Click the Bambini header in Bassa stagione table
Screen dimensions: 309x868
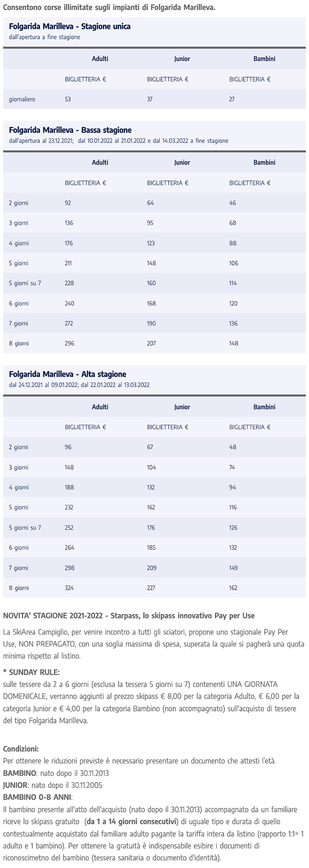[264, 162]
